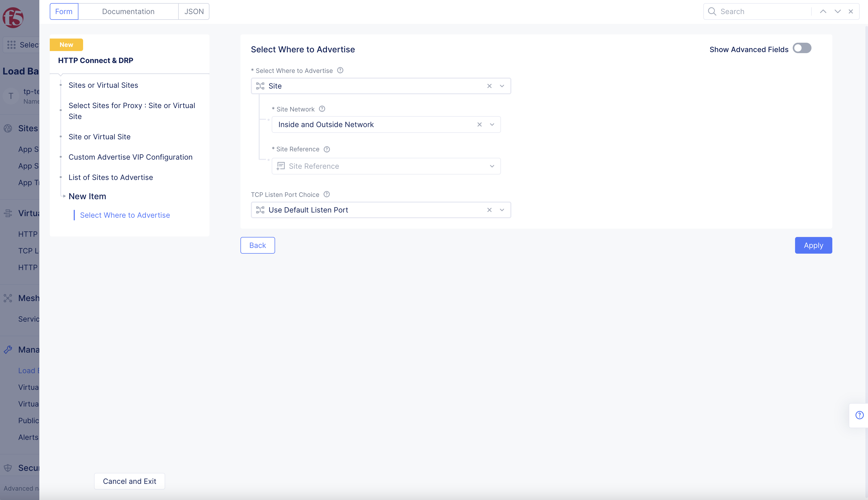Click inside the Search field
The image size is (868, 500).
pos(756,11)
